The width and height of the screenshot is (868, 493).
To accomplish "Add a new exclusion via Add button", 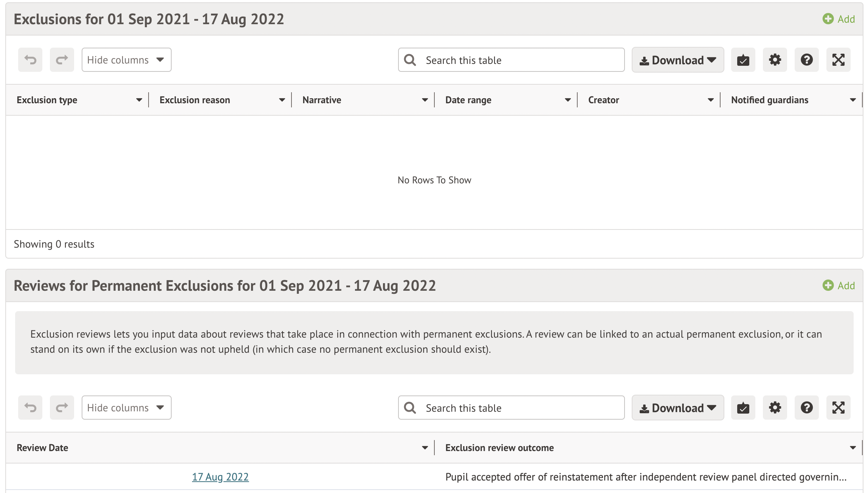I will click(839, 19).
